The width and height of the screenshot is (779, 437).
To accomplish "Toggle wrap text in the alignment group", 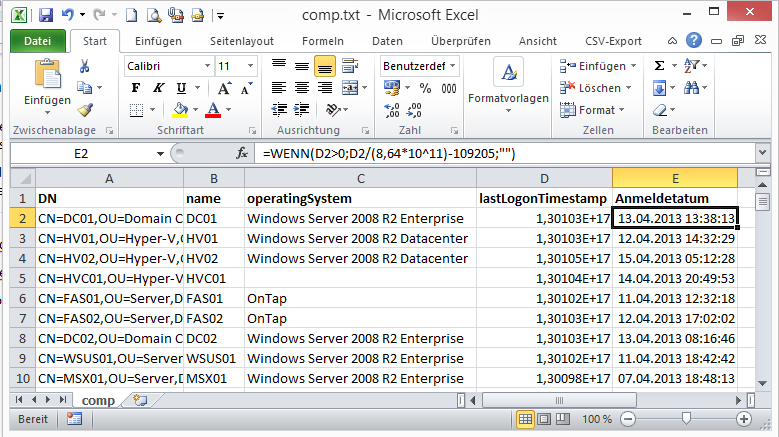I will [350, 66].
